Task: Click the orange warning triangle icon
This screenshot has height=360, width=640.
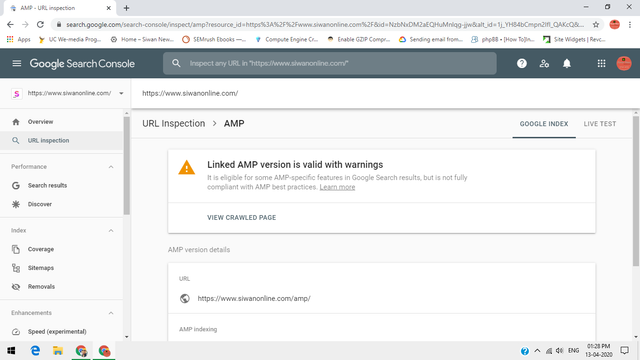Action: [187, 167]
